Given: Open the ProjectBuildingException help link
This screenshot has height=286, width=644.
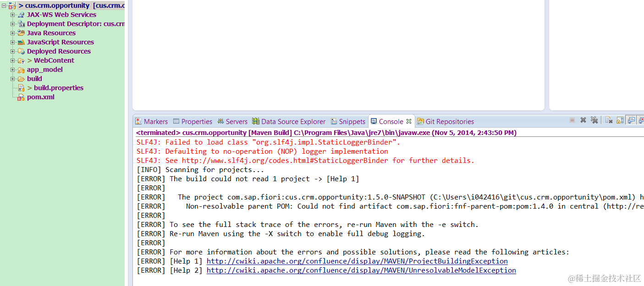Looking at the screenshot, I should [x=357, y=261].
